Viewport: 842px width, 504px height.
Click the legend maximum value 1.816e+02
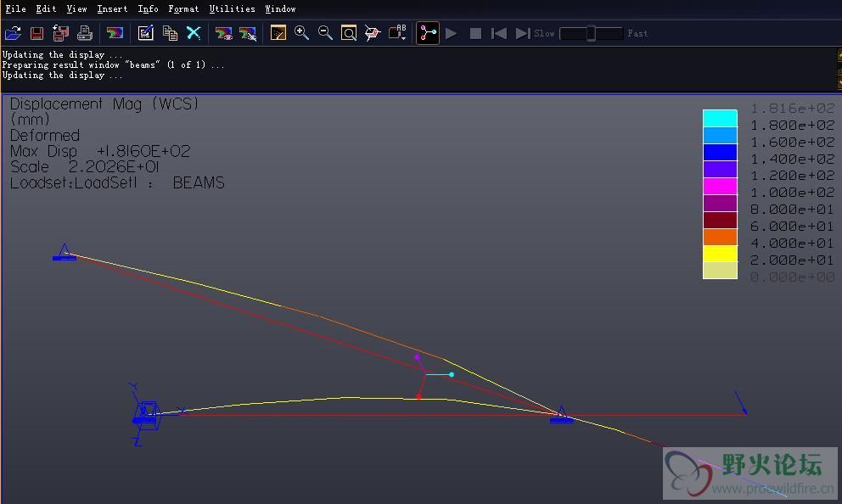[792, 109]
